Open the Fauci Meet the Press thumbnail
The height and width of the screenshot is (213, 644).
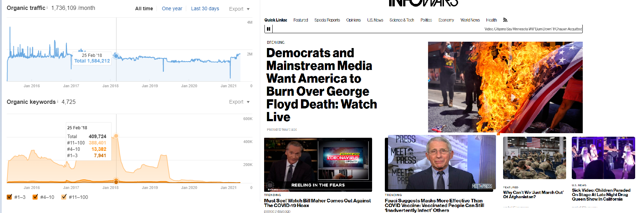[x=440, y=163]
